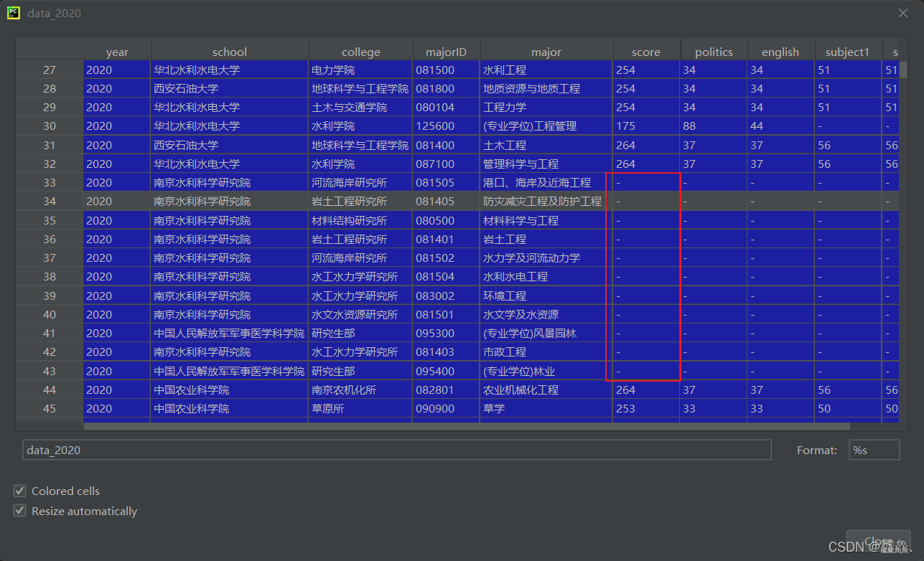Click the PyCharm icon in title bar

click(x=13, y=13)
